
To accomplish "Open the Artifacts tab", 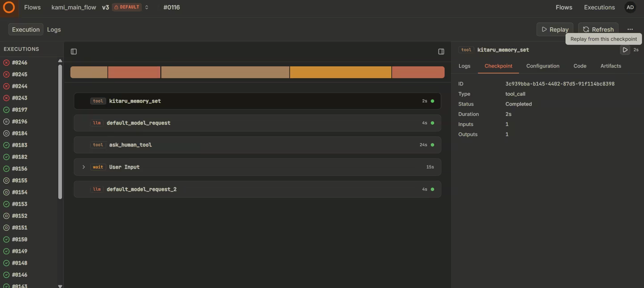I will coord(610,66).
